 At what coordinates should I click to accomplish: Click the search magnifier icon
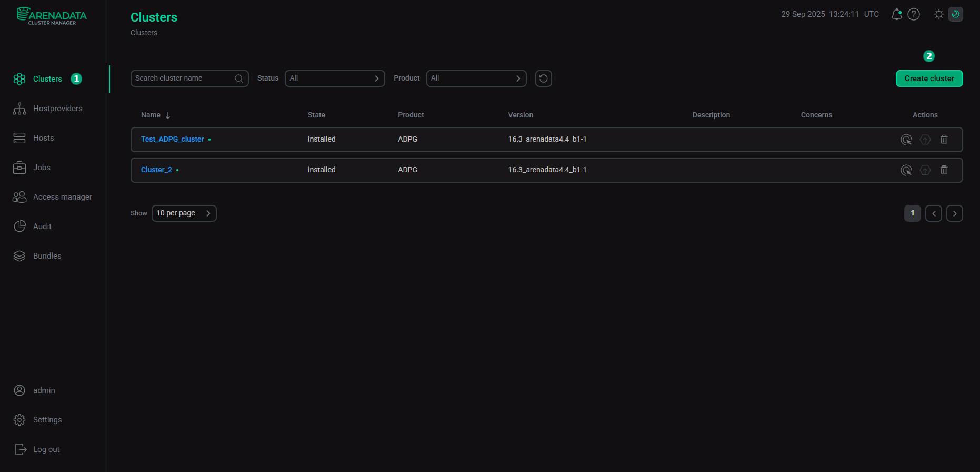coord(238,78)
